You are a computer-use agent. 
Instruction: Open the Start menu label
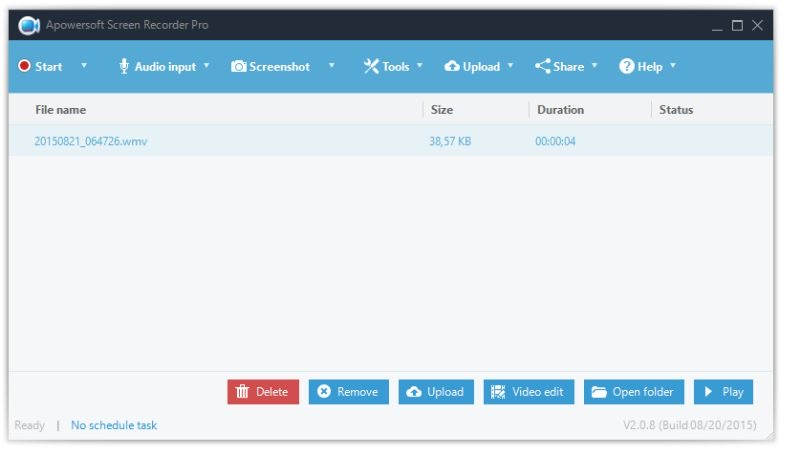point(48,67)
